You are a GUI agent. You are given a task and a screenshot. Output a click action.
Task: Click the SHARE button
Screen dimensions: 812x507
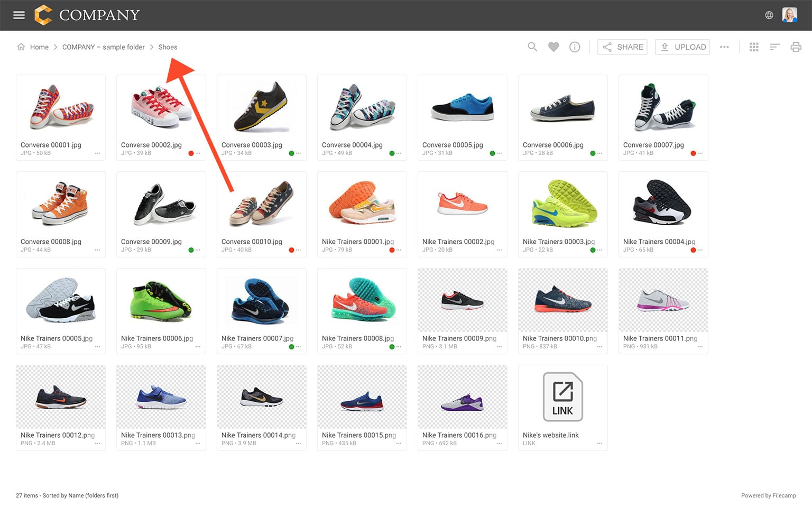tap(622, 47)
